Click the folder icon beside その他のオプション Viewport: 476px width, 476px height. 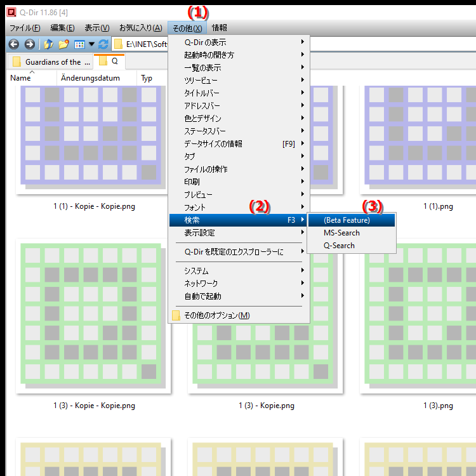click(x=176, y=315)
